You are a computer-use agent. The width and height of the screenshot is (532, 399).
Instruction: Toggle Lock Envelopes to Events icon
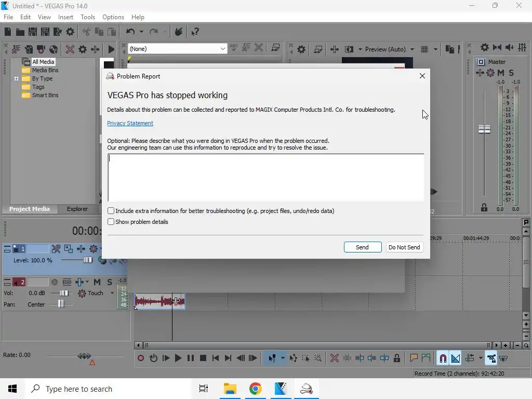(491, 358)
